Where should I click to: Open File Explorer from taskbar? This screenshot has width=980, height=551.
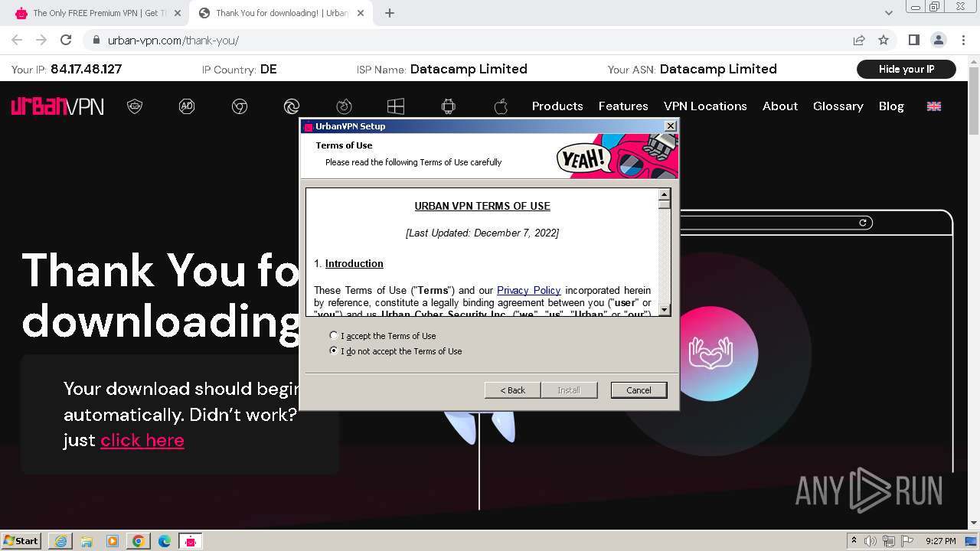(87, 541)
